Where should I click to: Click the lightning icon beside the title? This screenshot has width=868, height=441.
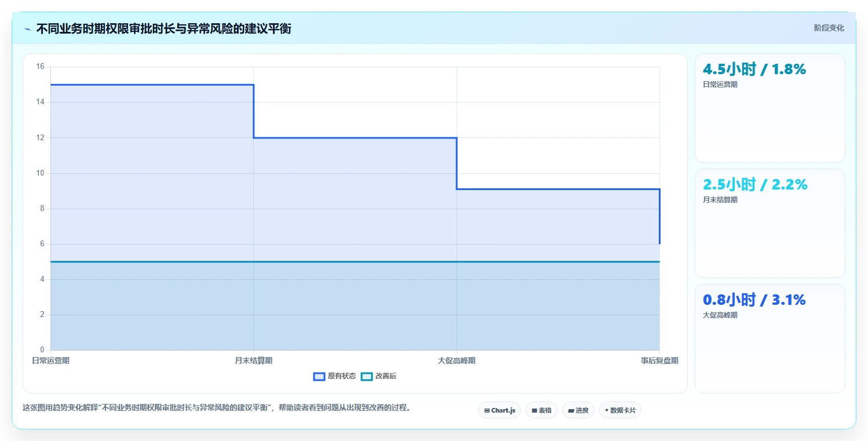pos(27,29)
